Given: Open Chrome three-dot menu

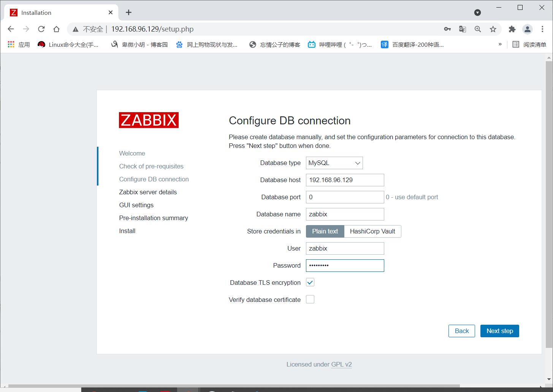Looking at the screenshot, I should pos(542,29).
